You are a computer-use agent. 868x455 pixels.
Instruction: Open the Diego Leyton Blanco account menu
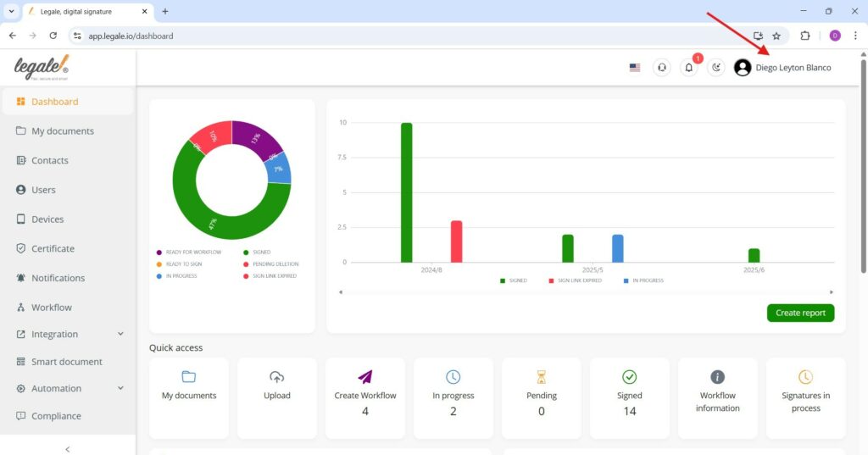pos(793,68)
